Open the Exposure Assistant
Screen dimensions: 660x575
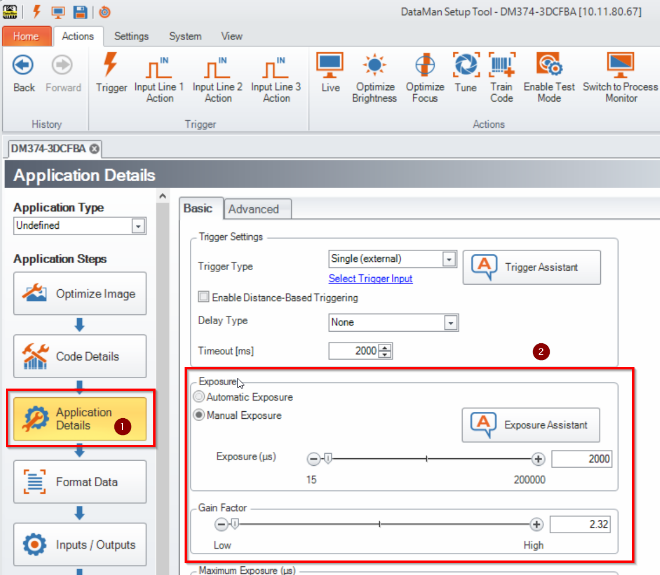531,425
